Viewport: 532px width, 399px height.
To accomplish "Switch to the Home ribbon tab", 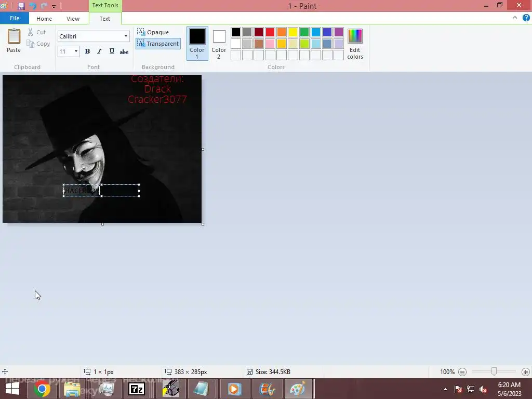I will click(x=44, y=19).
